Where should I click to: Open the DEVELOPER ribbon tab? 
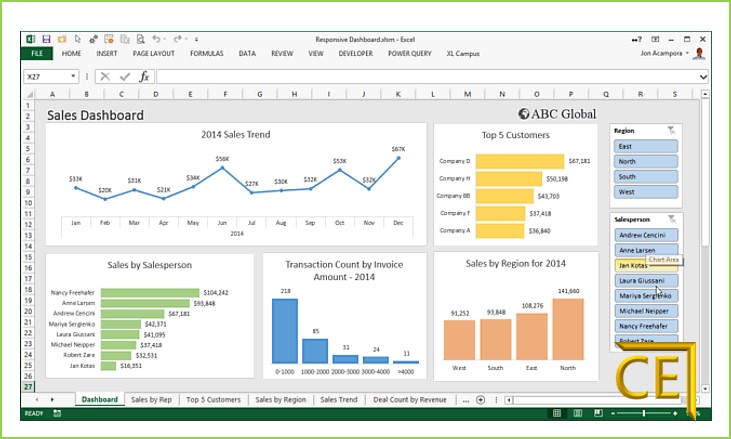356,53
